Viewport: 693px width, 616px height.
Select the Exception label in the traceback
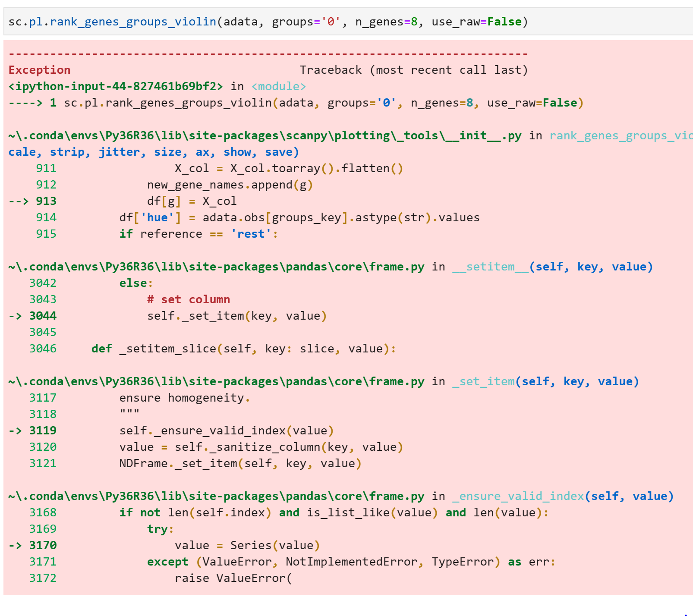[x=39, y=69]
